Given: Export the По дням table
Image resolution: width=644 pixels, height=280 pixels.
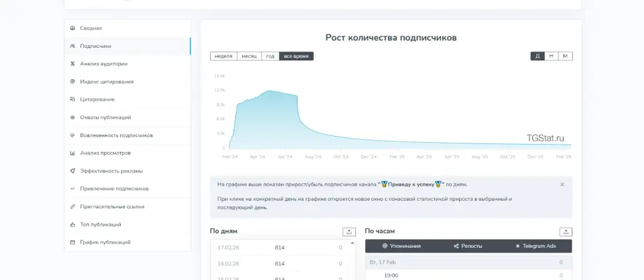Looking at the screenshot, I should click(349, 232).
